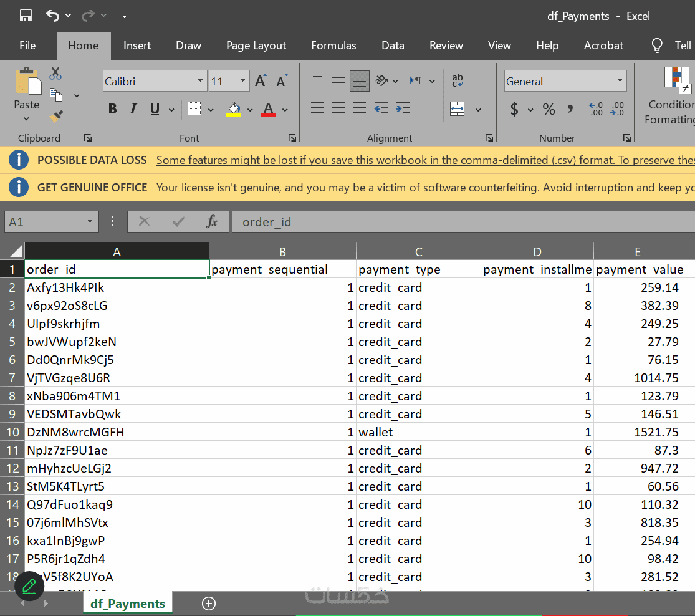
Task: Increase decimal places
Action: click(x=596, y=109)
